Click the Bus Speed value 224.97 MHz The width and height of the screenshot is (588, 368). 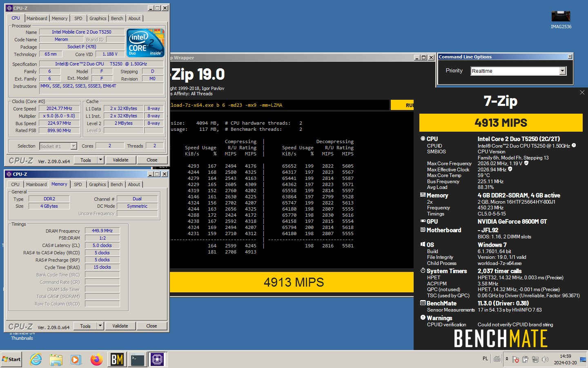tap(59, 123)
